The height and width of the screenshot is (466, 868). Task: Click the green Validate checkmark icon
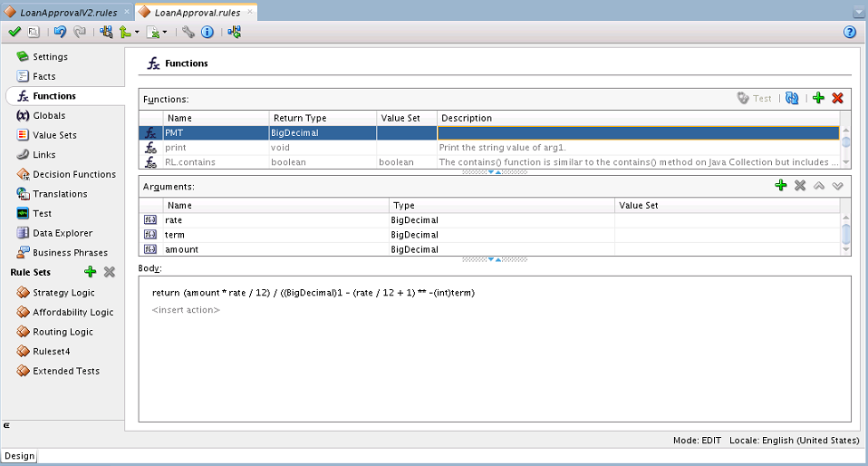coord(14,32)
